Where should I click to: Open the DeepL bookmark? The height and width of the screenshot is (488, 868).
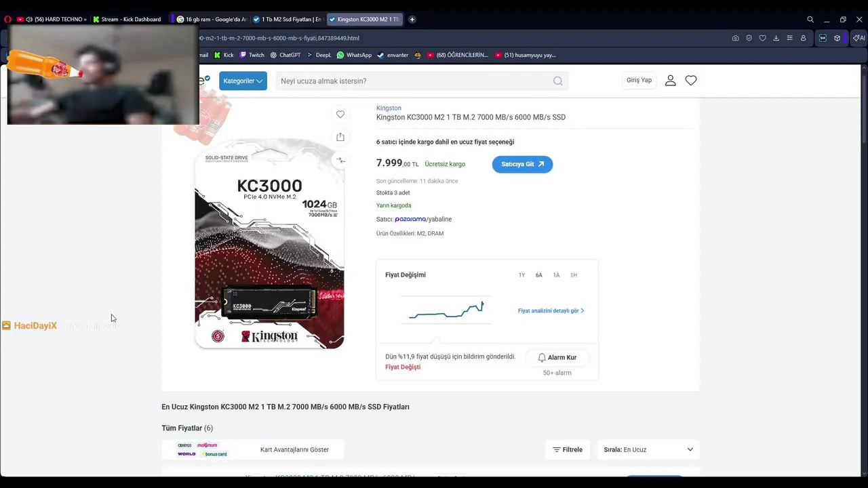(319, 55)
